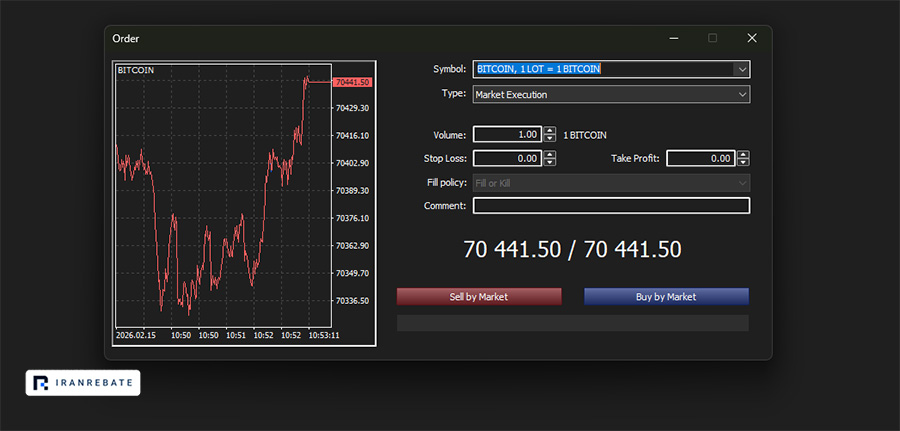Click the BITCOIN label in the chart
This screenshot has height=431, width=900.
point(135,70)
